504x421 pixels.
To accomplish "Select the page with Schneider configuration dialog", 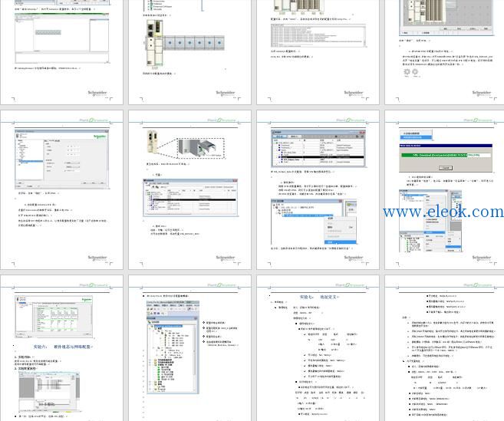I will (x=61, y=189).
